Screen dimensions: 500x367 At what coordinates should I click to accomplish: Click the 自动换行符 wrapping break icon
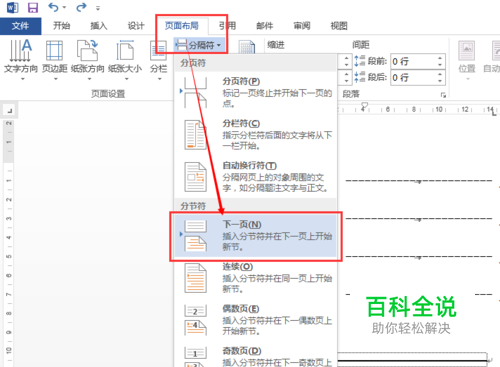point(196,177)
